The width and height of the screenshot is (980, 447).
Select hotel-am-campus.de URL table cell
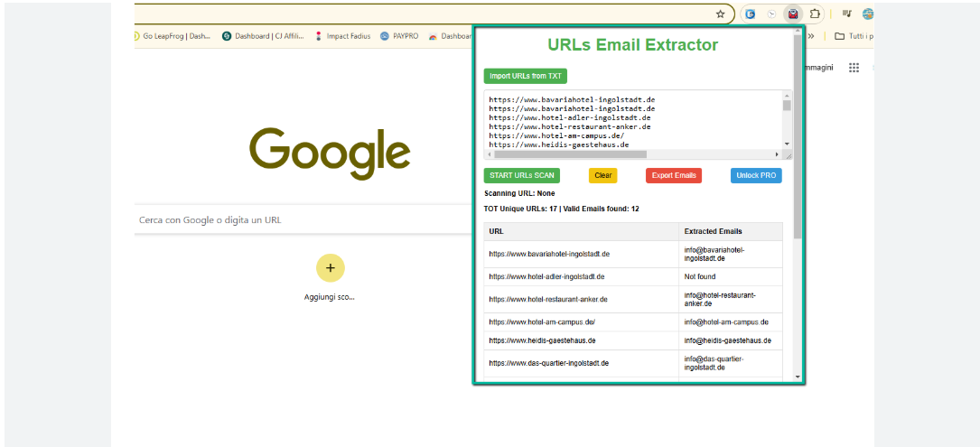click(582, 322)
